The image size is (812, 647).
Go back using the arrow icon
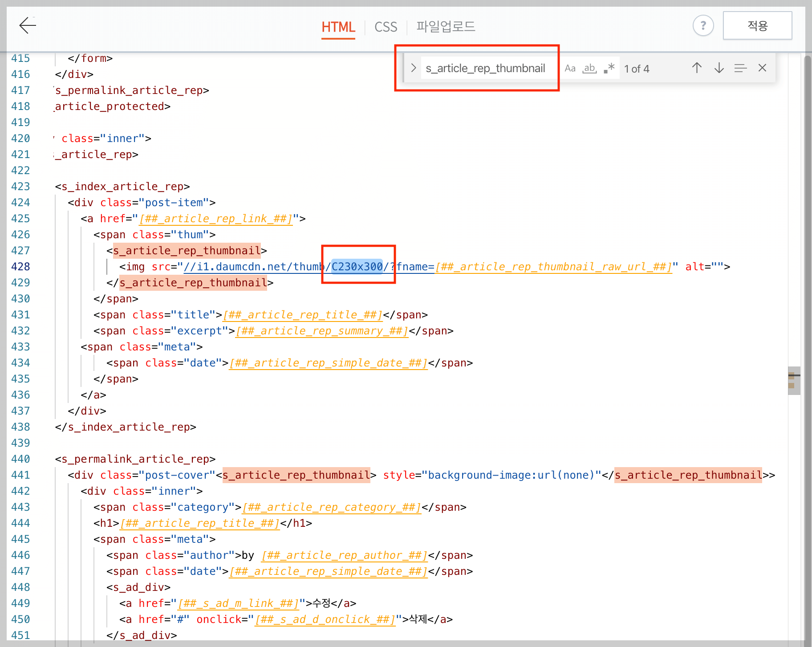tap(28, 25)
